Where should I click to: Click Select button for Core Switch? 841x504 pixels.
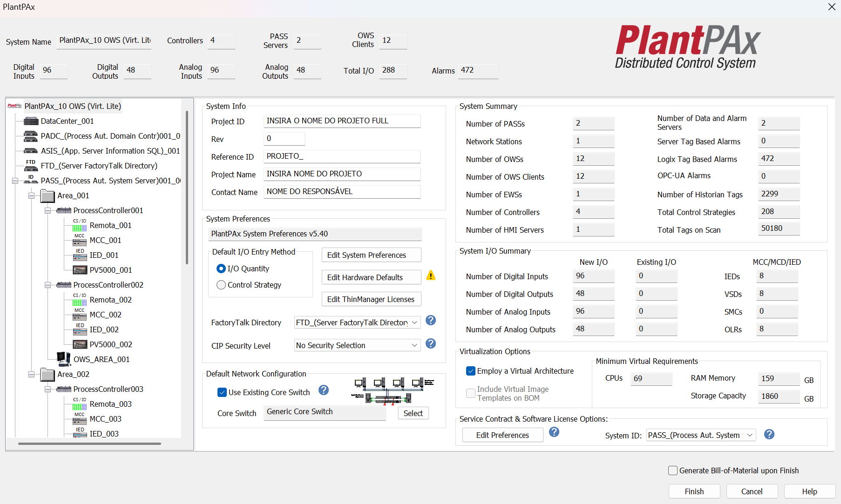point(413,413)
